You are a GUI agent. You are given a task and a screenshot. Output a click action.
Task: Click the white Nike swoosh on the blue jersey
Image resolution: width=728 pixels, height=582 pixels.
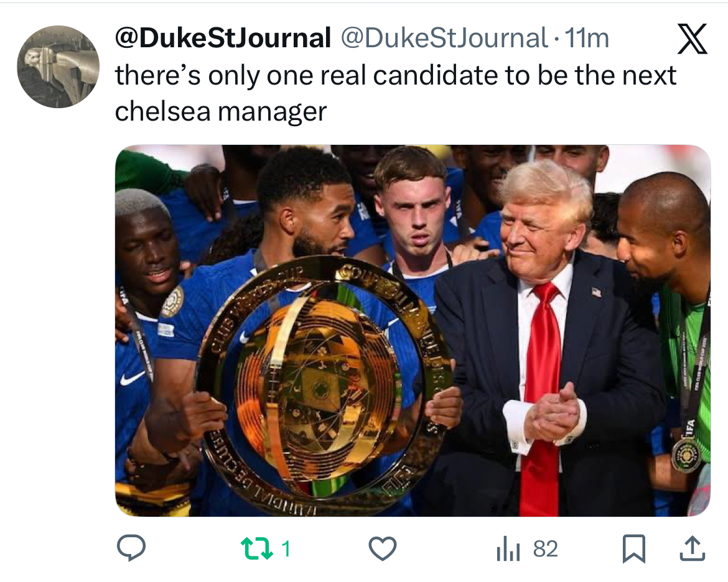[x=132, y=377]
